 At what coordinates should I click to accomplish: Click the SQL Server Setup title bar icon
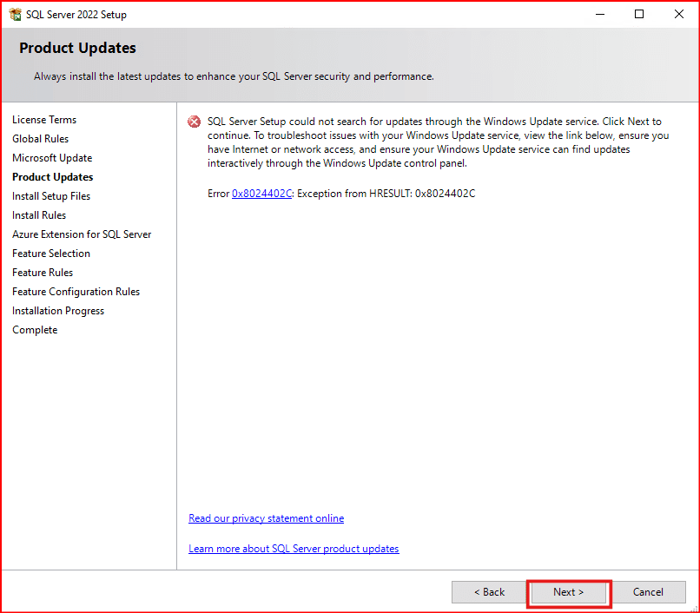click(15, 14)
